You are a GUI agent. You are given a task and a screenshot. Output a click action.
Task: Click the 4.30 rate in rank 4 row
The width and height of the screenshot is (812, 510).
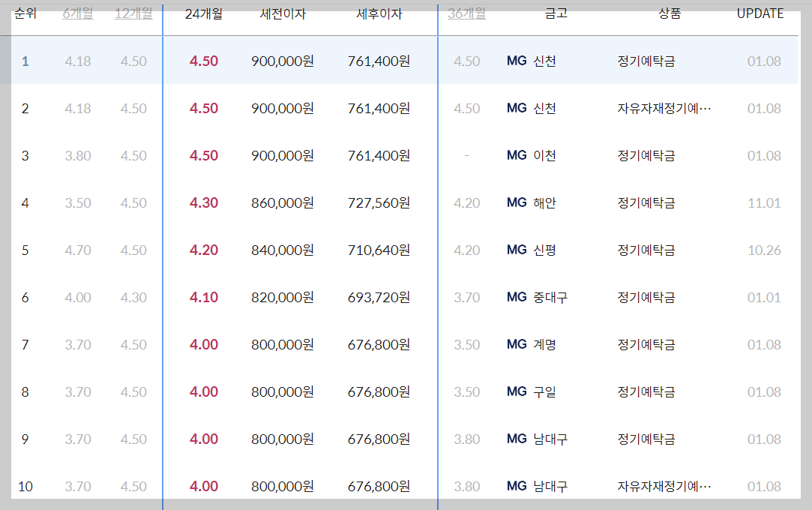pos(203,202)
